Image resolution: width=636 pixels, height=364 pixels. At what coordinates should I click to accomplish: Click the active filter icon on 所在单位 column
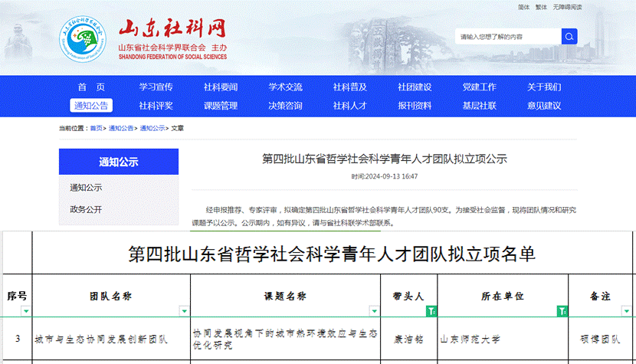pos(562,310)
